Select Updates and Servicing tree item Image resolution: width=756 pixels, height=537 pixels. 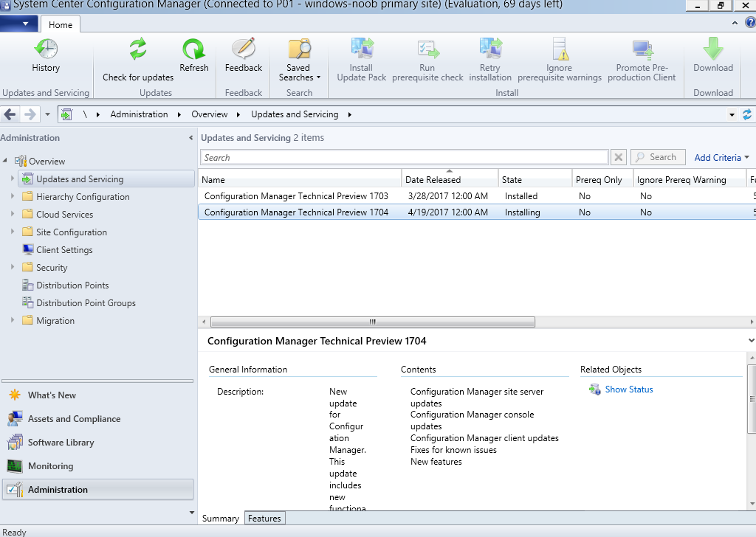coord(106,179)
